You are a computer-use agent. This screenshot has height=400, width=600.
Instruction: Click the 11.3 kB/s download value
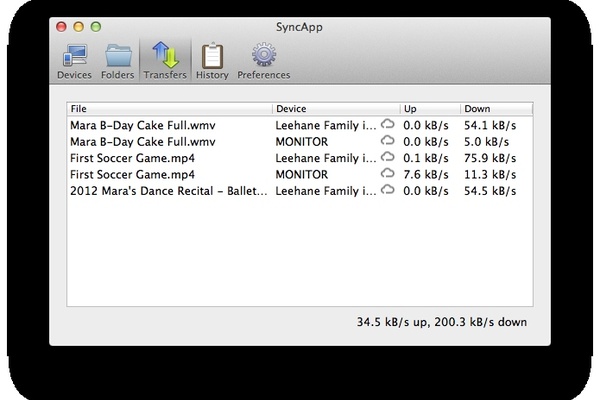[490, 175]
